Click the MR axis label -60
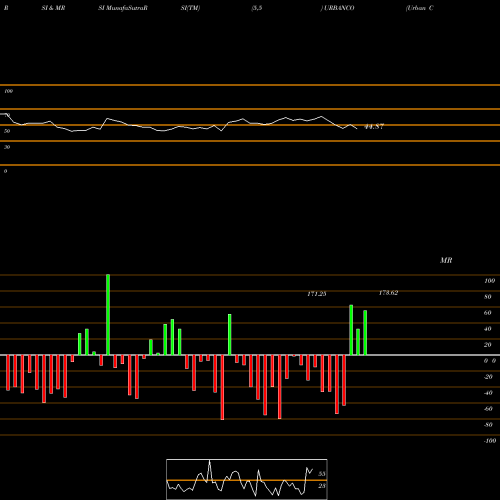The width and height of the screenshot is (500, 500). pos(488,409)
